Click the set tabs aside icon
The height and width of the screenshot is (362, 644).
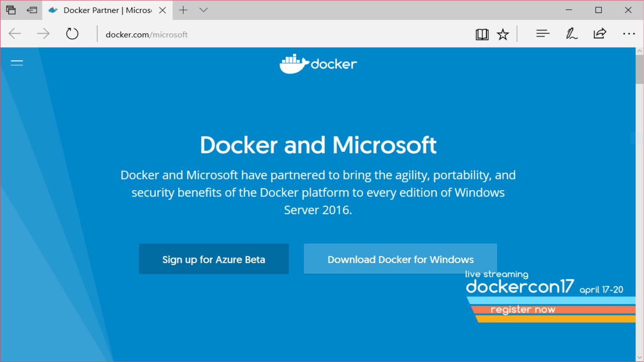32,10
